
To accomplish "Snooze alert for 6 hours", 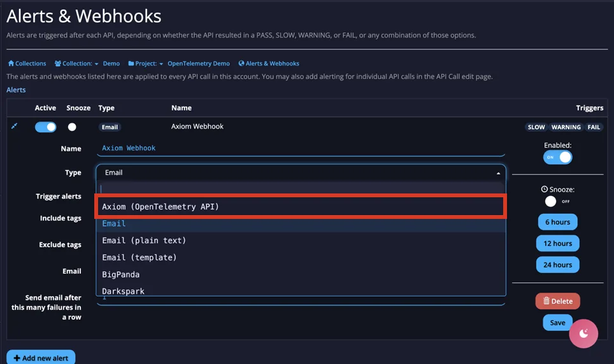I will click(557, 222).
